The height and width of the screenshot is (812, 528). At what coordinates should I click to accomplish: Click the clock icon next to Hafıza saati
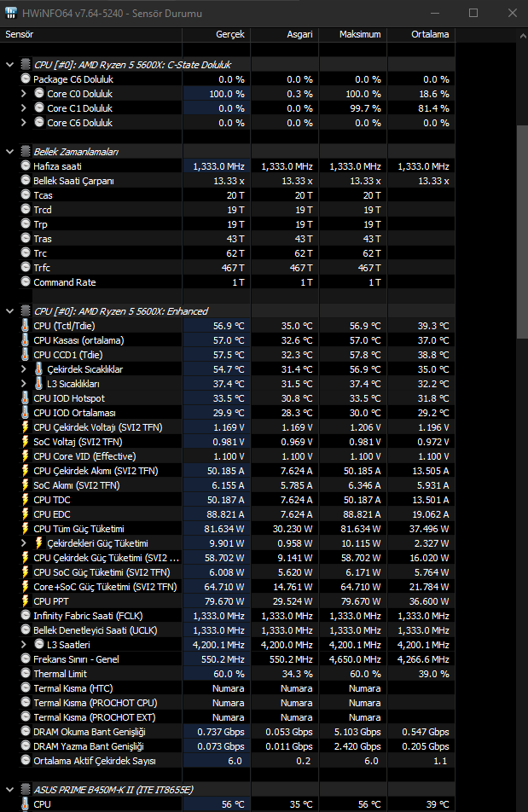26,165
